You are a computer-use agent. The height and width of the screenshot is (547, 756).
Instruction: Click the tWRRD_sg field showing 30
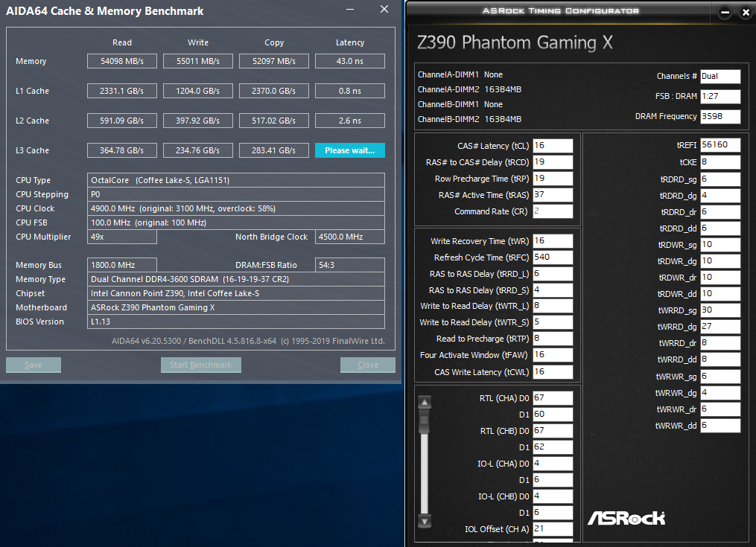tap(720, 310)
